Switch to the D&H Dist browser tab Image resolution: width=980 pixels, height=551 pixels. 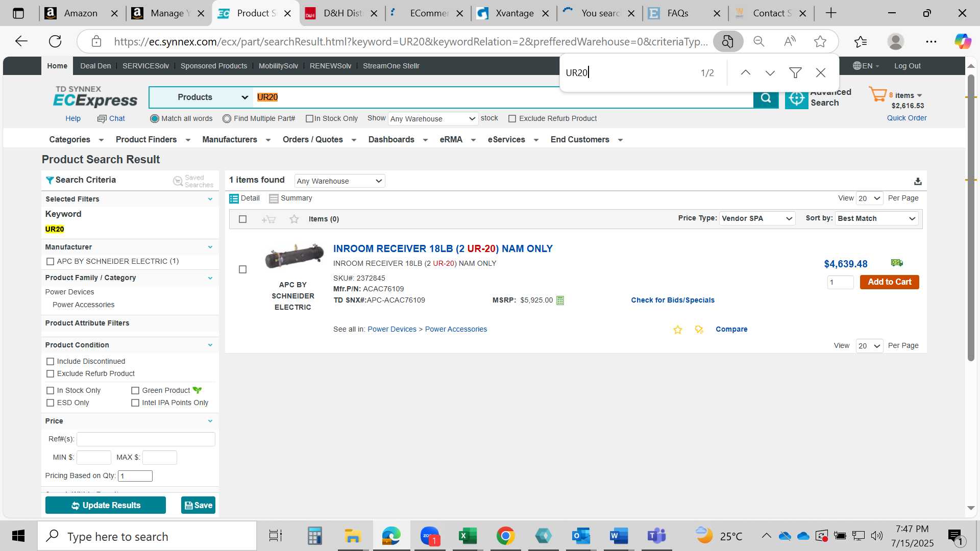[x=341, y=13]
